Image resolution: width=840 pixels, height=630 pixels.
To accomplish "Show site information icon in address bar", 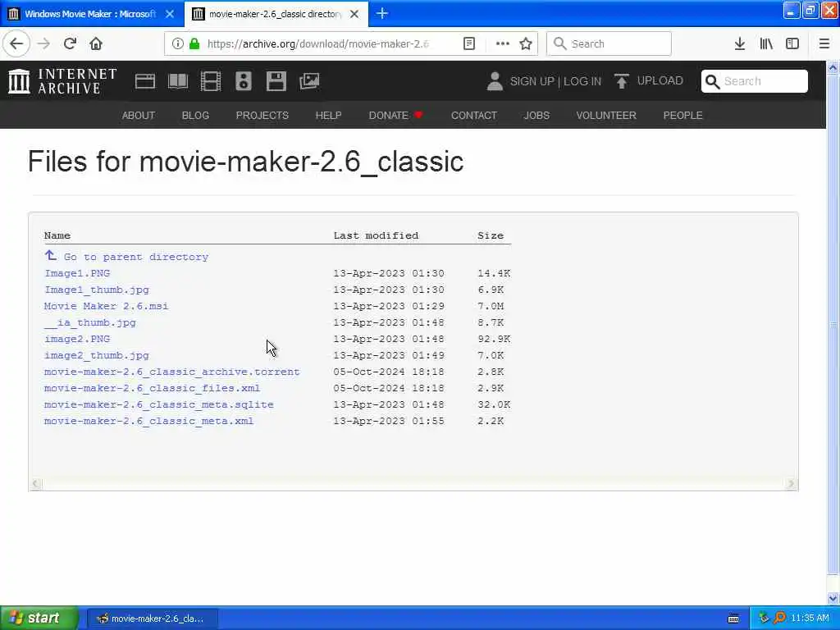I will (177, 43).
